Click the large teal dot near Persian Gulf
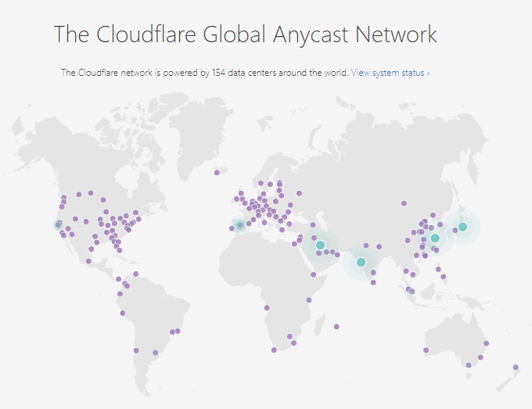Image resolution: width=532 pixels, height=409 pixels. (320, 245)
